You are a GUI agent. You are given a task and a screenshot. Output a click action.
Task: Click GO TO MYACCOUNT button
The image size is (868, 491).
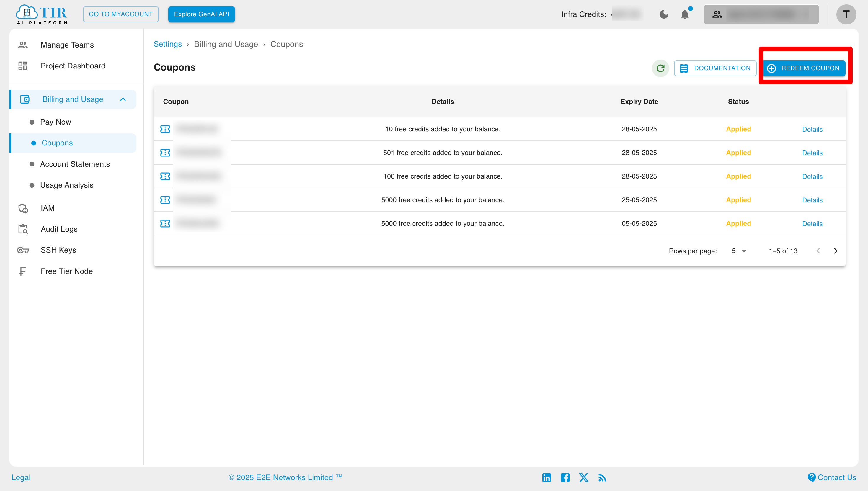tap(121, 14)
